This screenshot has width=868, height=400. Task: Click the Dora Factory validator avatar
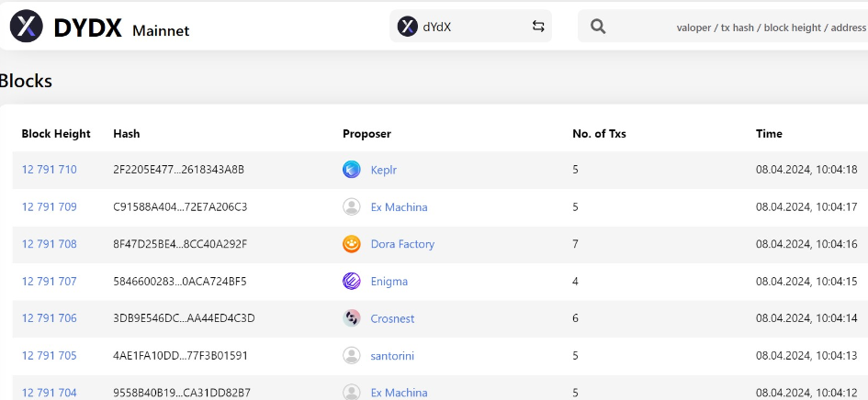coord(352,244)
